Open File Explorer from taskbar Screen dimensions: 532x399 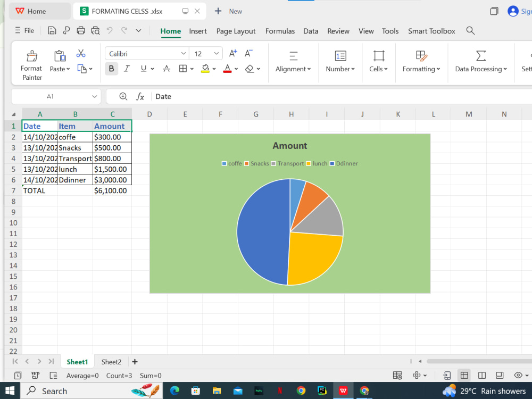[217, 391]
